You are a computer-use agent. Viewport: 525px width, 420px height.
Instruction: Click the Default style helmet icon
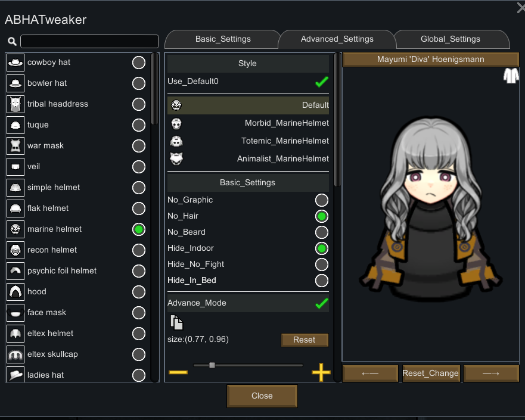click(176, 105)
